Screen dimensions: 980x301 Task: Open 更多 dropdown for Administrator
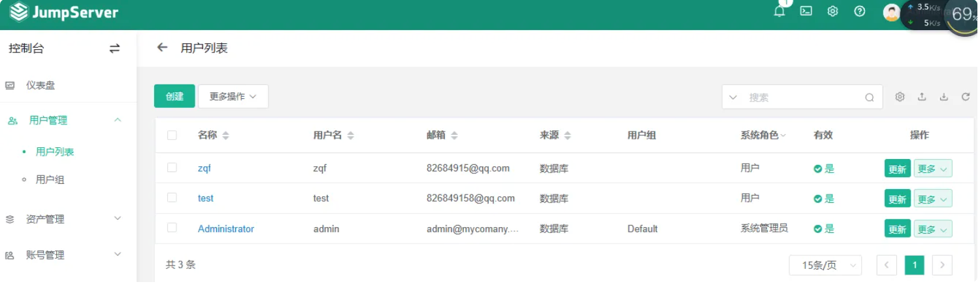point(932,229)
